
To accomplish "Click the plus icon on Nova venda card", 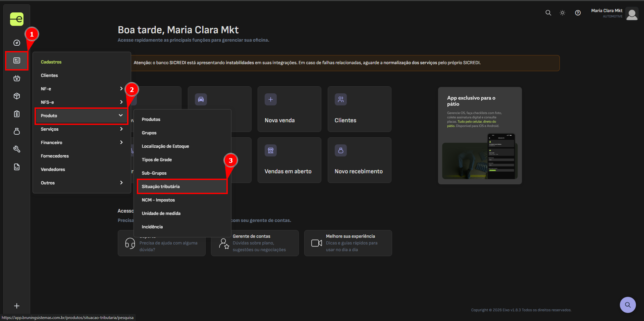I will [271, 99].
